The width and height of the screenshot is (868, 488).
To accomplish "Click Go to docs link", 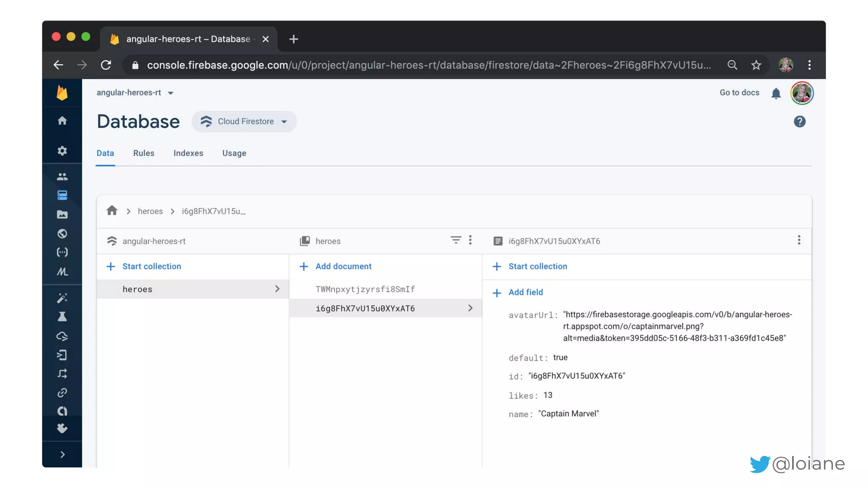I will pyautogui.click(x=739, y=93).
